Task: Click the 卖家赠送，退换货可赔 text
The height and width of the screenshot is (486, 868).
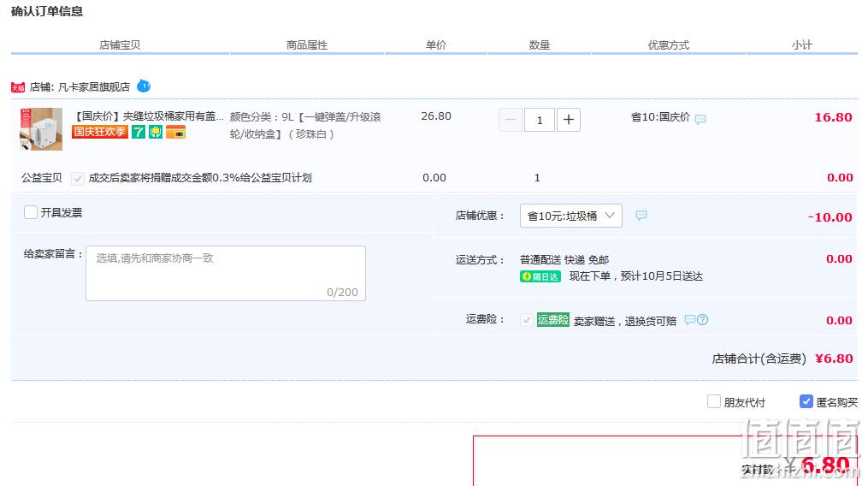Action: (625, 322)
